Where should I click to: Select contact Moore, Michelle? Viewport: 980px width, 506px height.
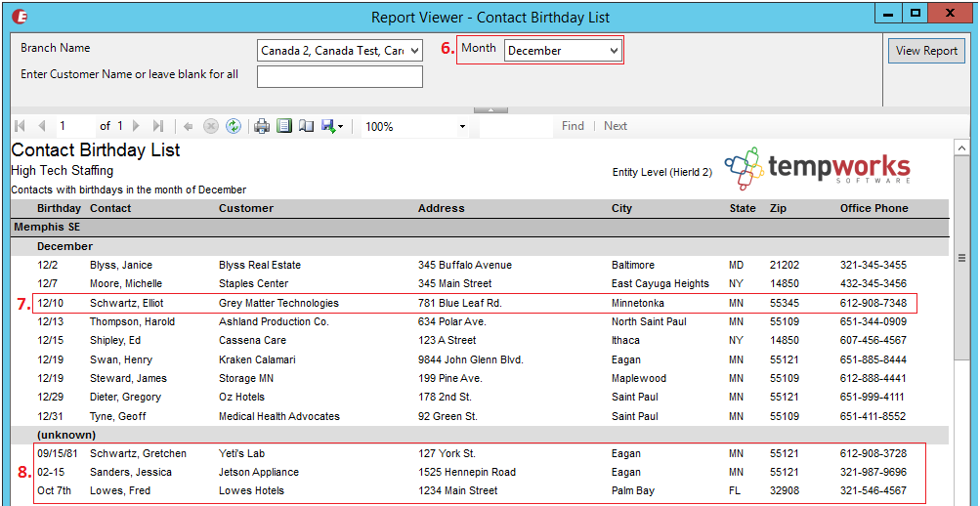coord(126,283)
